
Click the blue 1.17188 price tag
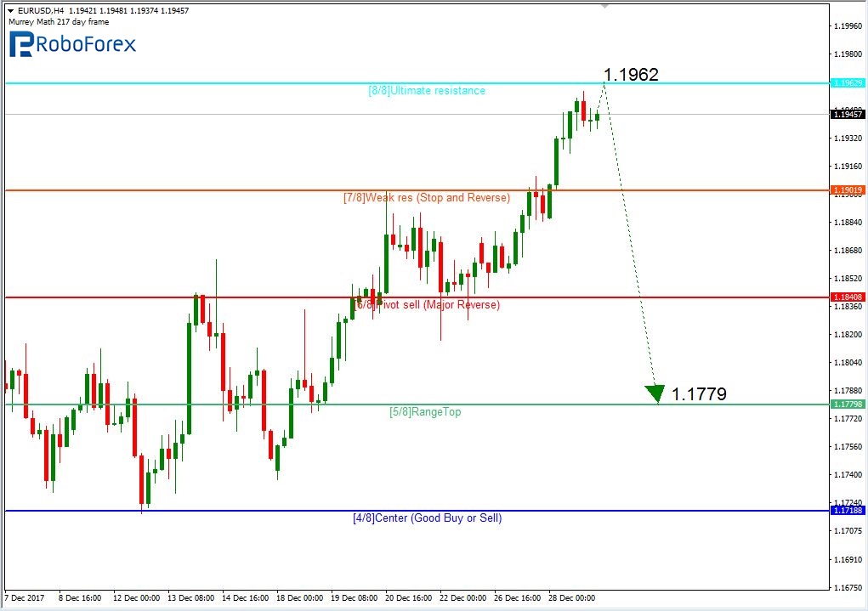[848, 510]
